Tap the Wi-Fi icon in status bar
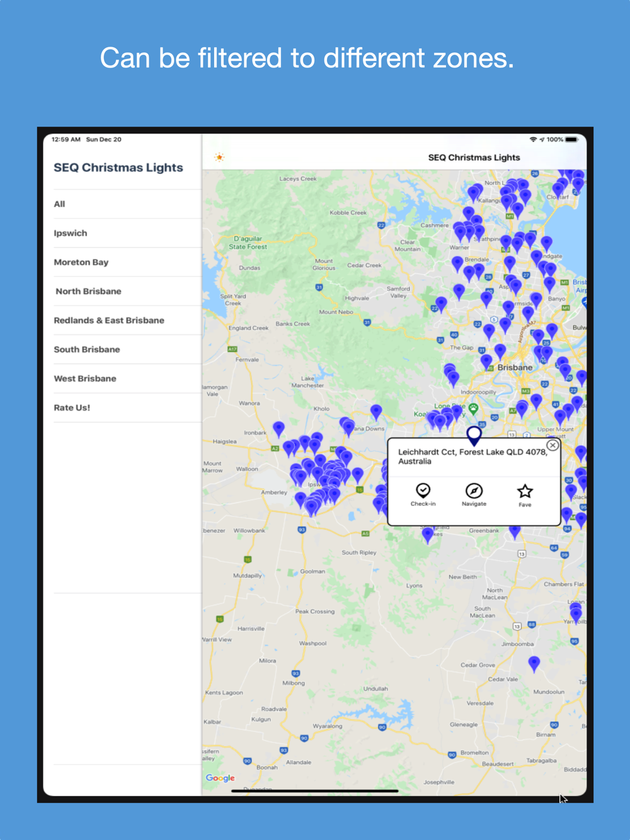 [533, 139]
